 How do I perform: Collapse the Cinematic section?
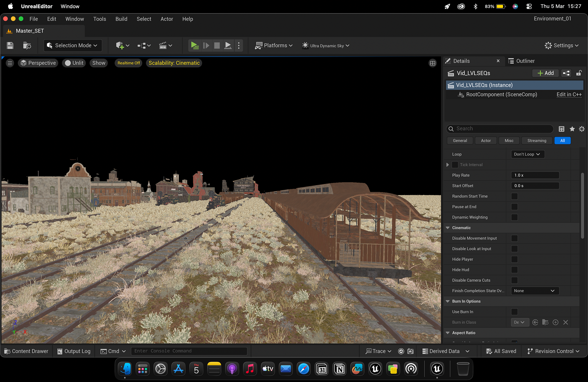pyautogui.click(x=448, y=228)
